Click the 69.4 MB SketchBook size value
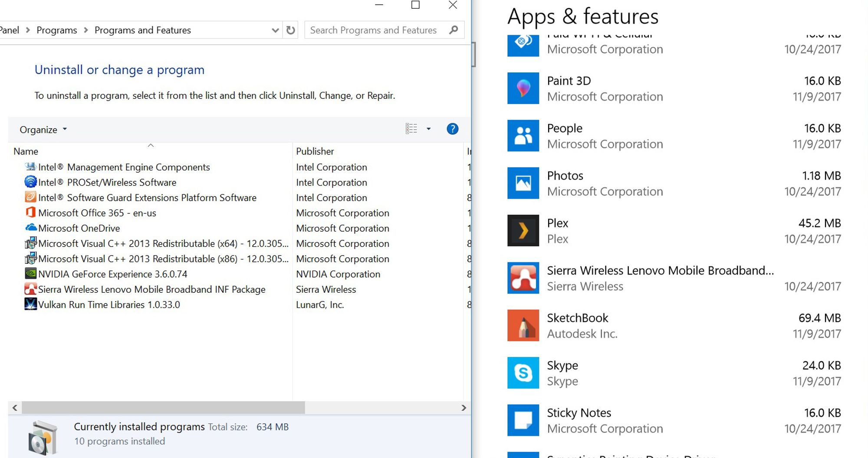 click(819, 318)
